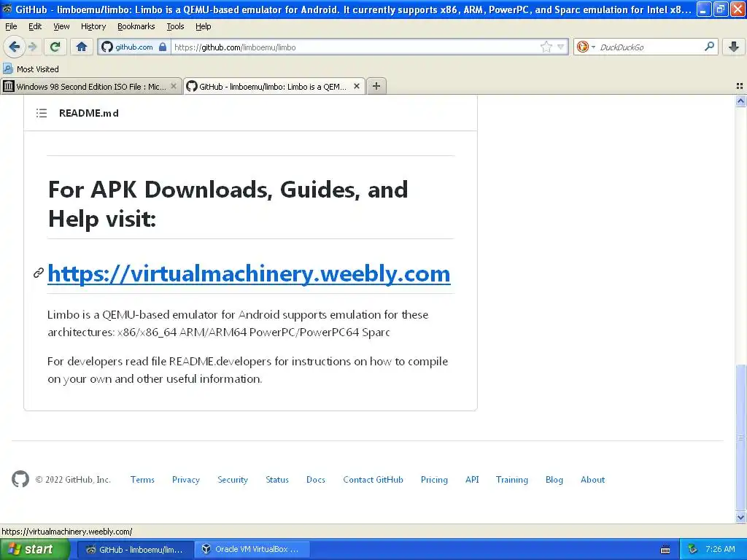Select GitHub - limboemu taskbar button
Image resolution: width=747 pixels, height=560 pixels.
135,550
